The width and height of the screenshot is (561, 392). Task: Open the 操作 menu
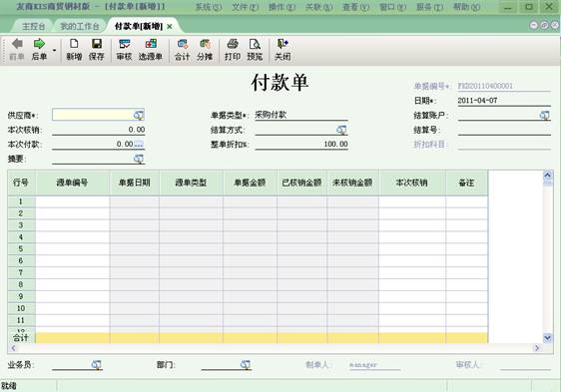coord(281,7)
